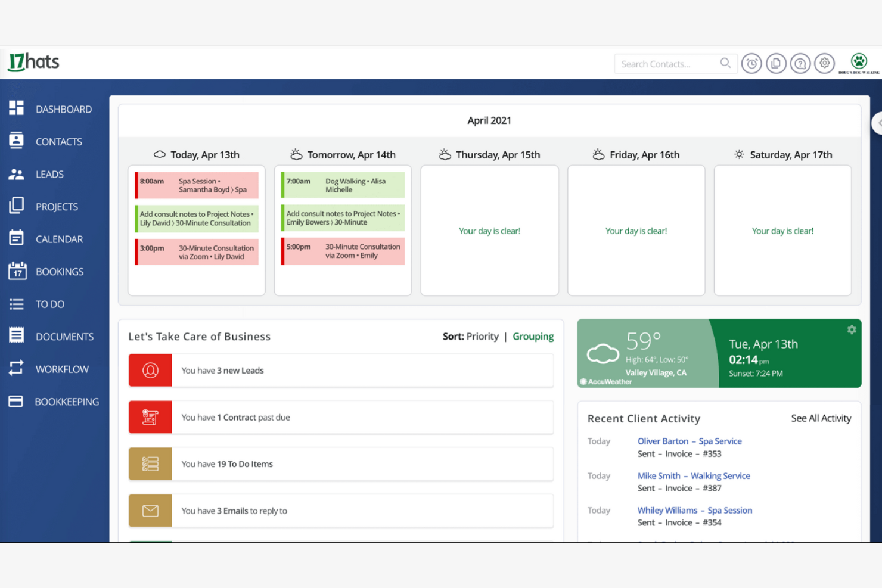The height and width of the screenshot is (588, 882).
Task: Go to Bookkeeping in the sidebar
Action: (66, 402)
